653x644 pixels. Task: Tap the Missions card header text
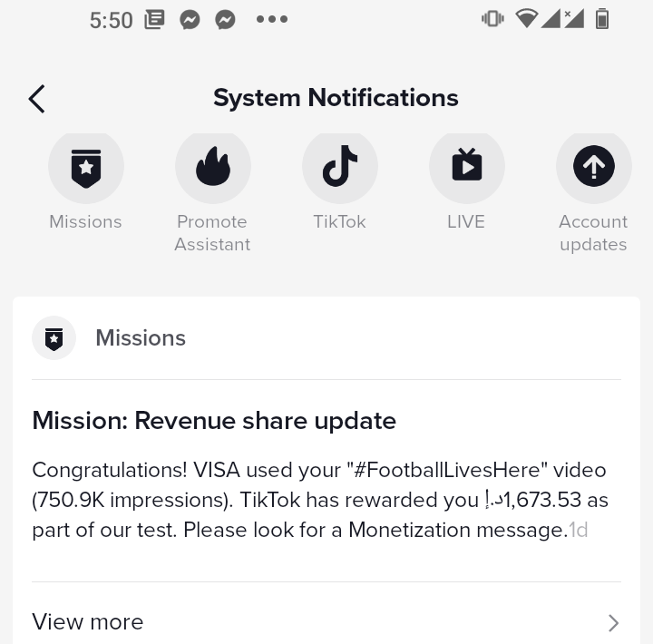point(141,337)
